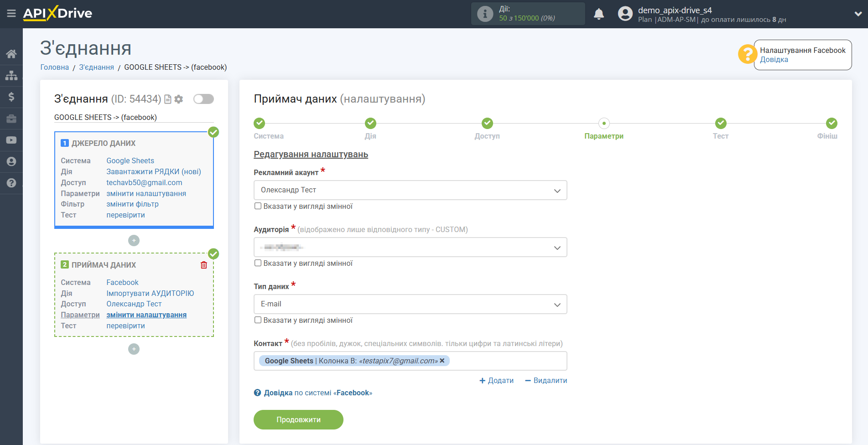
Task: Check variable option under Аудиторія
Action: [x=258, y=263]
